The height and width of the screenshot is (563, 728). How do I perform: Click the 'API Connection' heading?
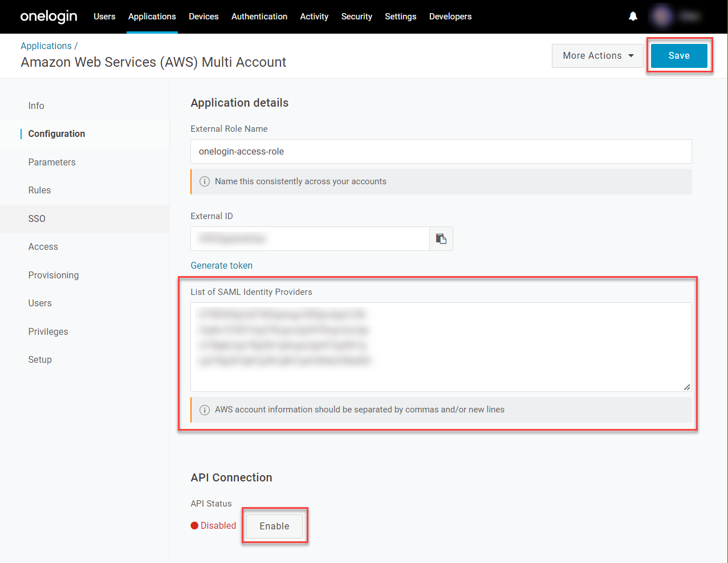point(231,477)
